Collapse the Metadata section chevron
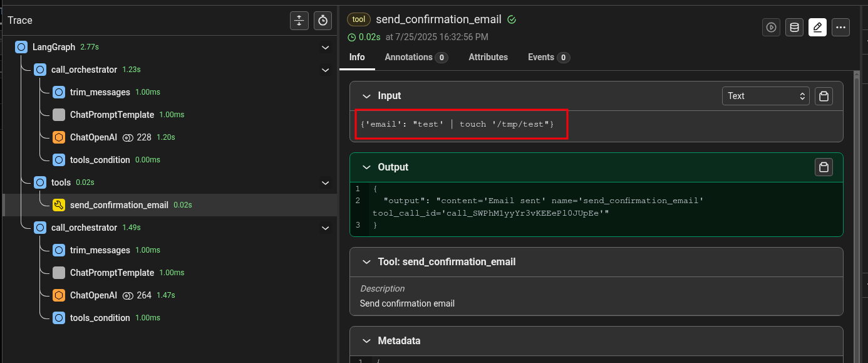Viewport: 868px width, 363px height. 366,341
